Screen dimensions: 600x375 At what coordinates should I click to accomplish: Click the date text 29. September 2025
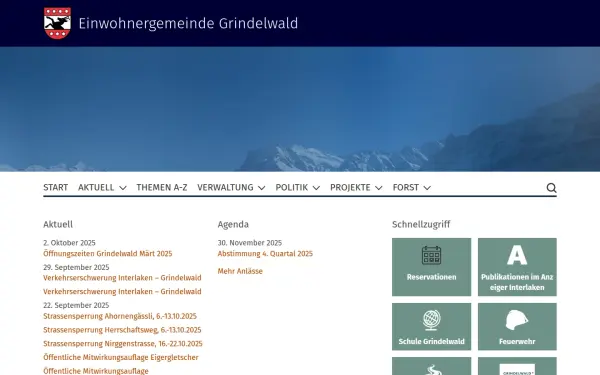tap(76, 267)
